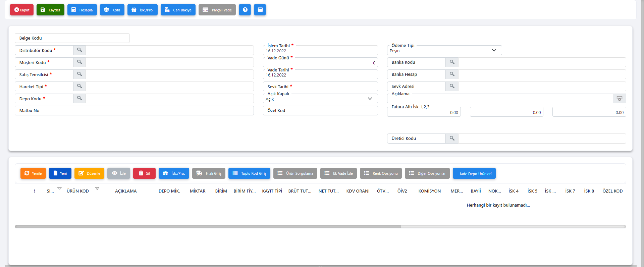This screenshot has width=644, height=267.
Task: Open the Üretici Kodu lookup magnifier
Action: (x=452, y=138)
